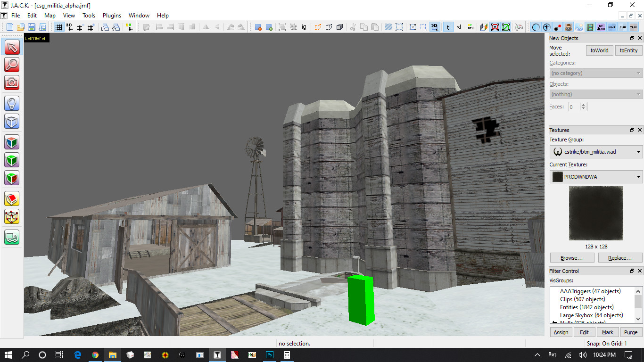Click the toEntity button
Screen dimensions: 644x362
[628, 50]
